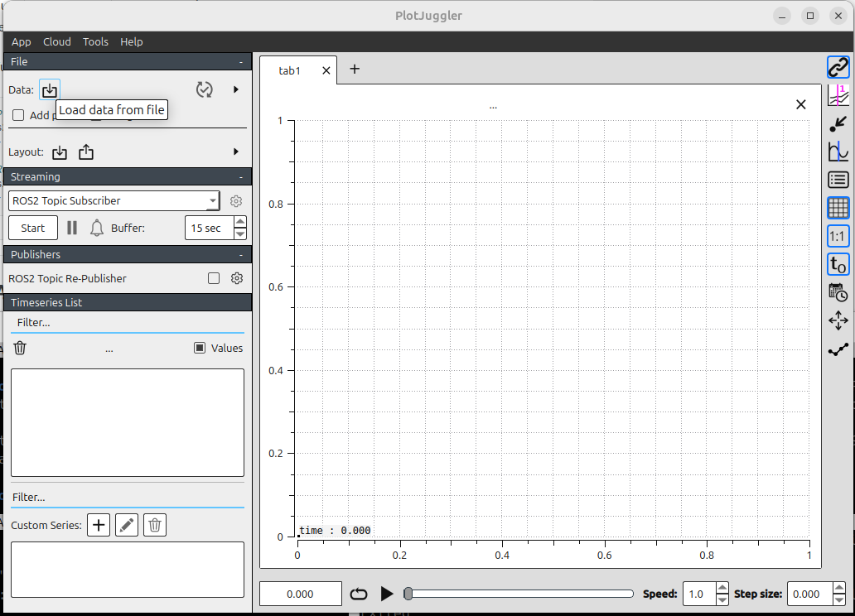Screen dimensions: 855x616
Task: Toggle the line with dots style icon
Action: click(x=838, y=349)
